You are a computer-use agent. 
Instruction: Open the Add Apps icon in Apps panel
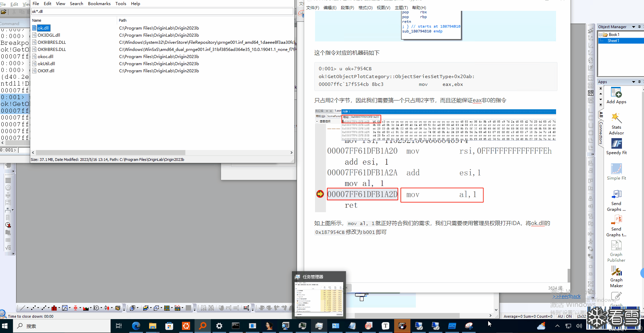coord(616,96)
